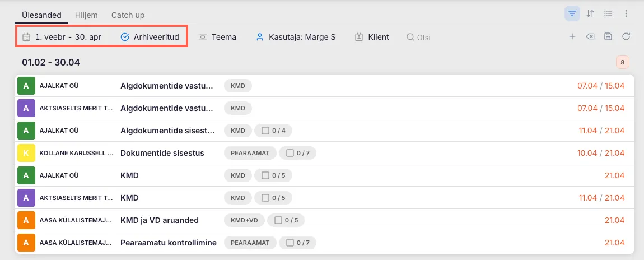Open the Pearaamatu kontrollimine task

point(168,243)
